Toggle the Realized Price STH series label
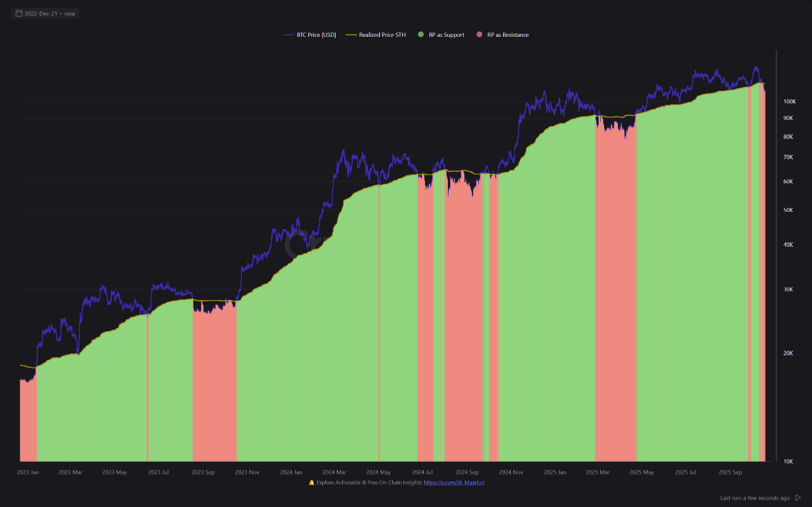812x507 pixels. point(382,35)
